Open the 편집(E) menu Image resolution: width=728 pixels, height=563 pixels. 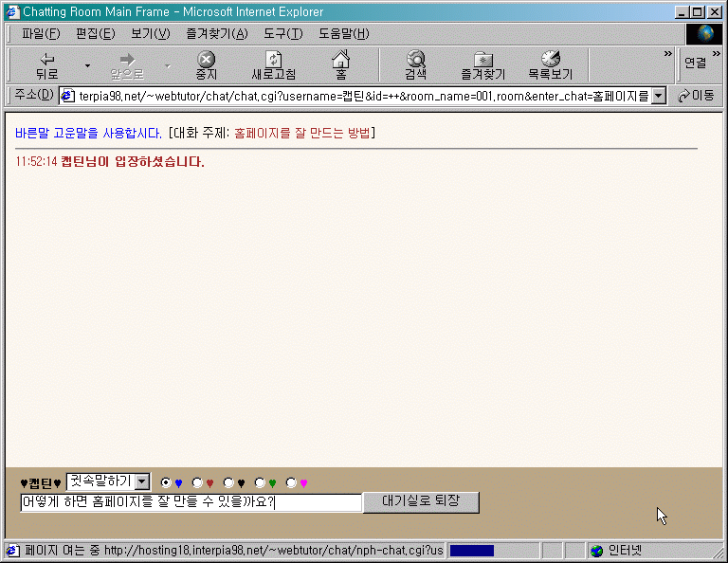pyautogui.click(x=95, y=34)
